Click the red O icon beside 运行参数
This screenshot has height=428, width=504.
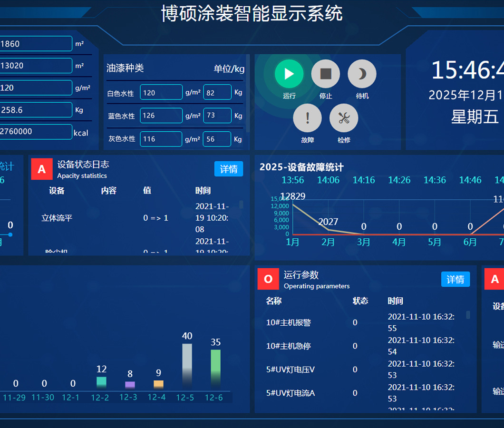(268, 279)
